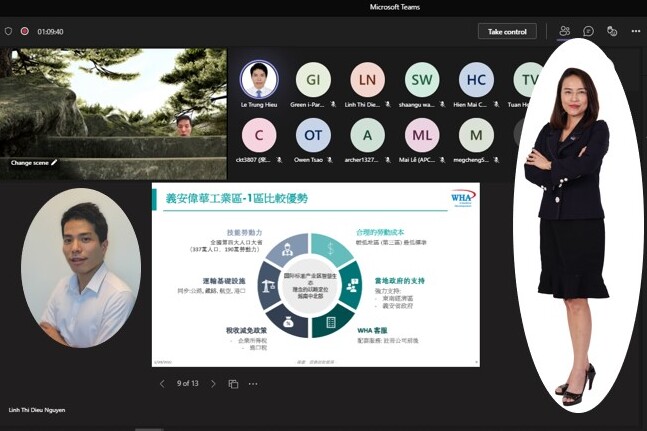Show the participants panel
This screenshot has width=647, height=431.
click(564, 31)
